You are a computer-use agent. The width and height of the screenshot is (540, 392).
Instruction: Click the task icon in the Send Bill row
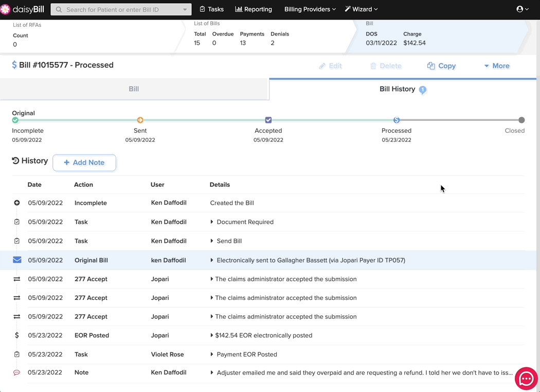pos(17,241)
